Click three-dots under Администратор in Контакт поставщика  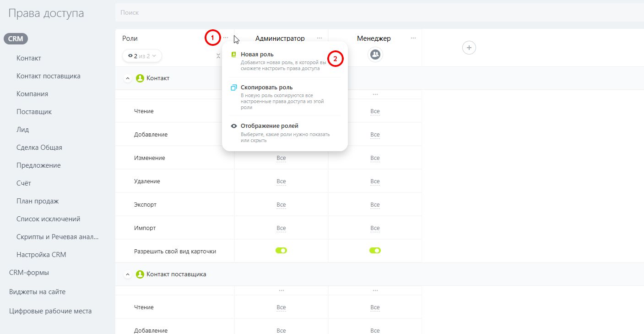(x=281, y=290)
